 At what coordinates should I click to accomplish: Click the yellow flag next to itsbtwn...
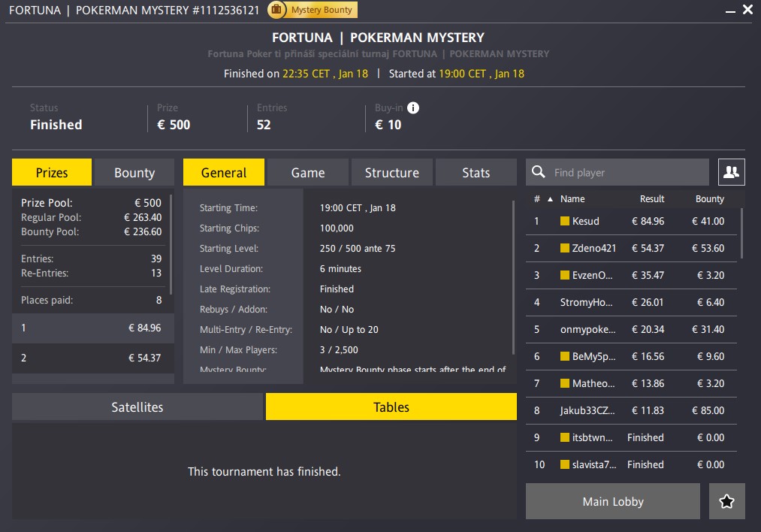pyautogui.click(x=565, y=437)
